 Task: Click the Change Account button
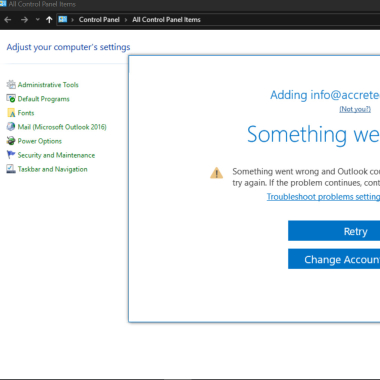point(334,259)
